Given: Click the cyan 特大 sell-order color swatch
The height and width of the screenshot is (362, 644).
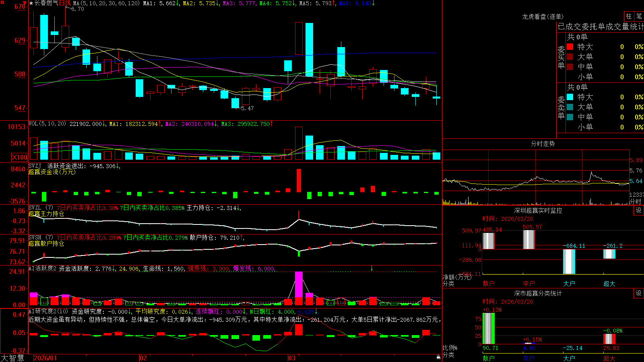Looking at the screenshot, I should coord(570,97).
